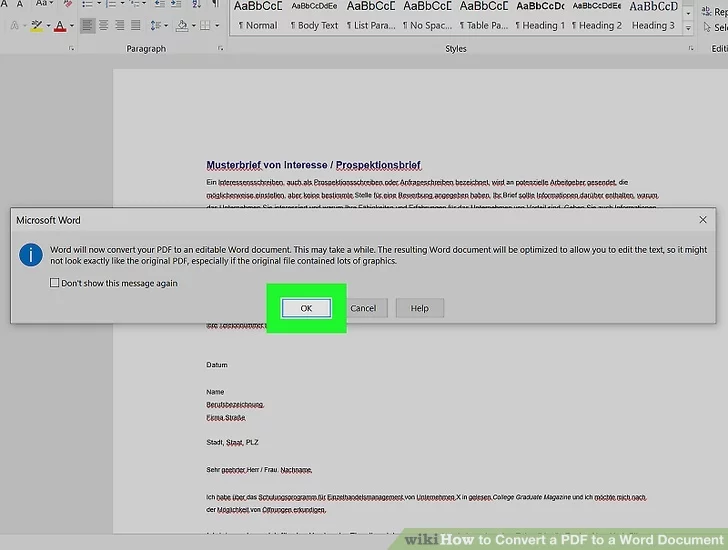Image resolution: width=728 pixels, height=550 pixels.
Task: Open the Styles pane launcher
Action: click(691, 48)
